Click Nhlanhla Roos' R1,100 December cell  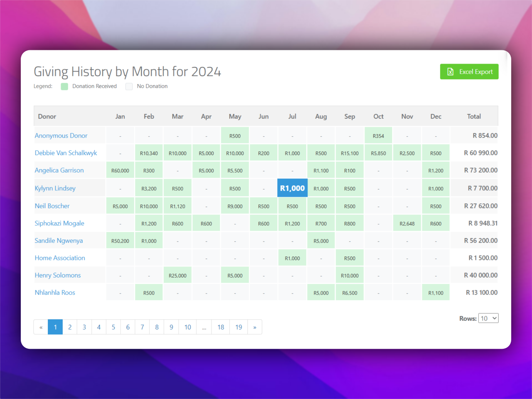pos(436,293)
